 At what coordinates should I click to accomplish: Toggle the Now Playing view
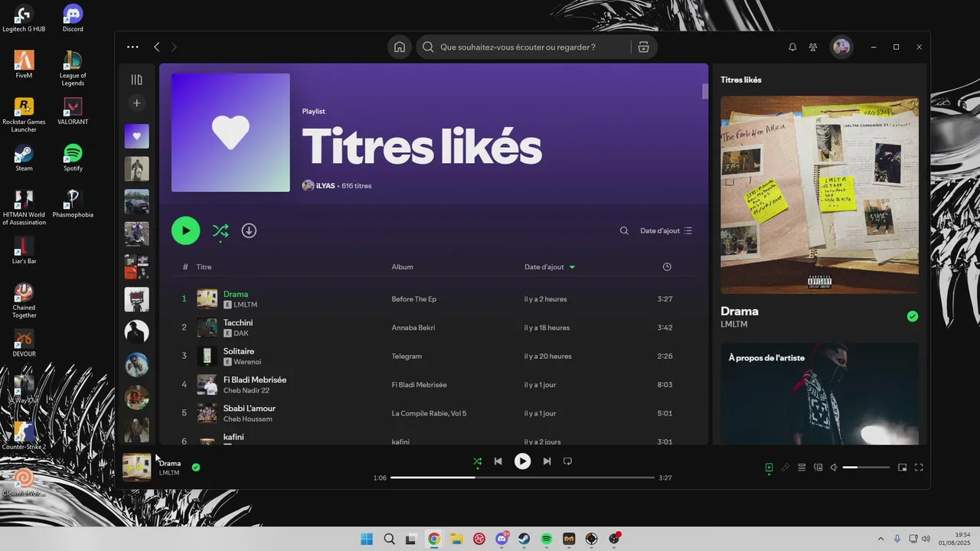coord(769,468)
